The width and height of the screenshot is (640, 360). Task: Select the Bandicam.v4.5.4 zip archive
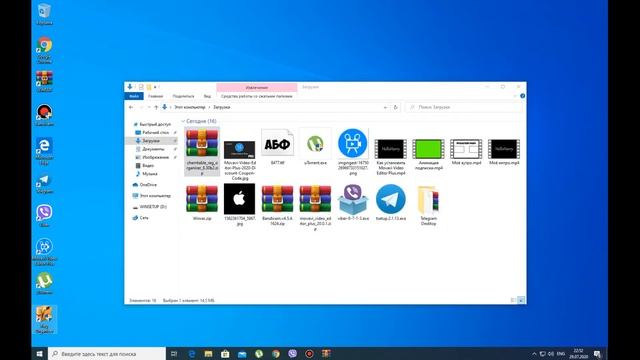click(277, 205)
